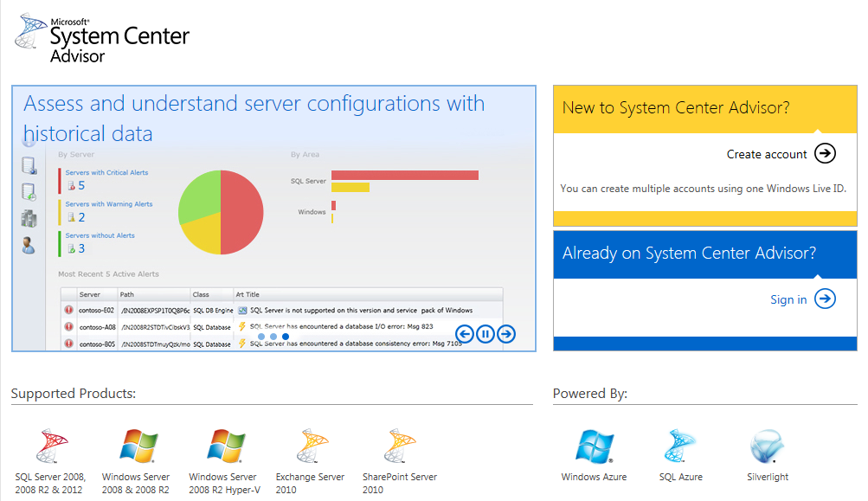The image size is (868, 501).
Task: Click the System Center Advisor logo
Action: click(102, 39)
